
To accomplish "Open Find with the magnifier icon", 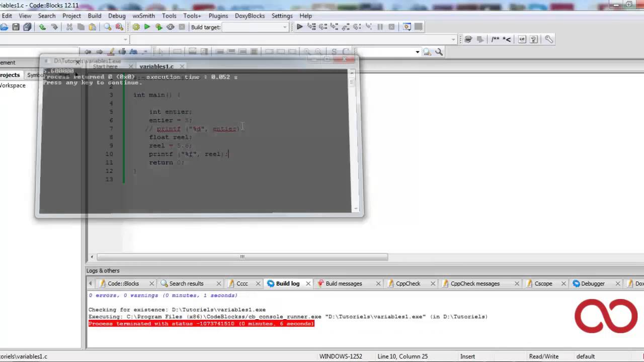I will point(108,27).
